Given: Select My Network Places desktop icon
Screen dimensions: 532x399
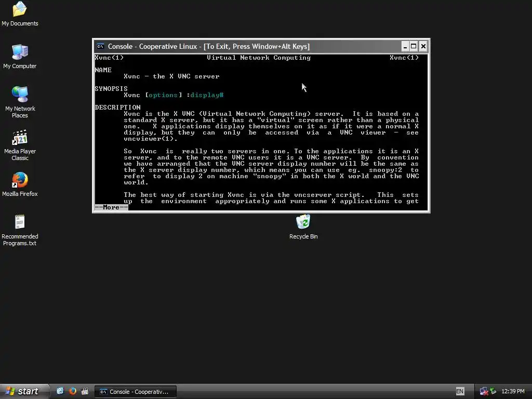Looking at the screenshot, I should click(20, 102).
